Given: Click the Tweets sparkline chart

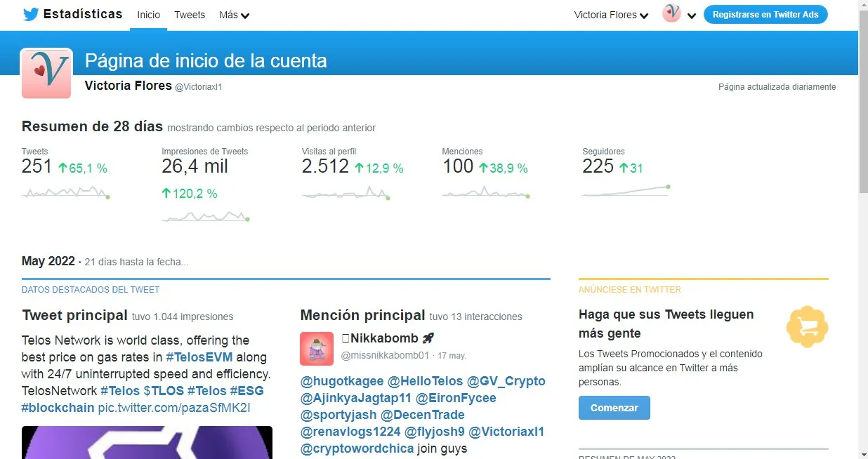Looking at the screenshot, I should pyautogui.click(x=66, y=192).
